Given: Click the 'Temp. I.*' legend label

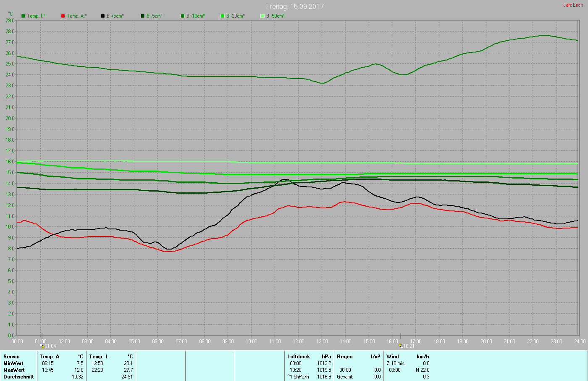Looking at the screenshot, I should click(x=36, y=16).
